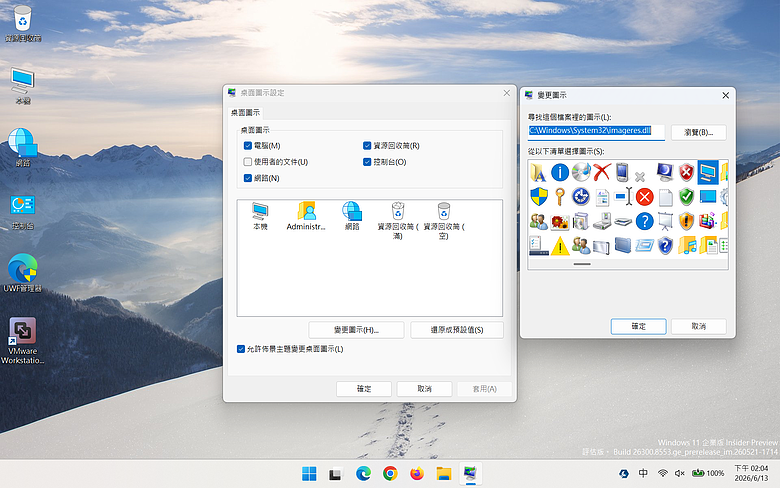The image size is (780, 488).
Task: Switch the 中 input method indicator
Action: pyautogui.click(x=643, y=473)
